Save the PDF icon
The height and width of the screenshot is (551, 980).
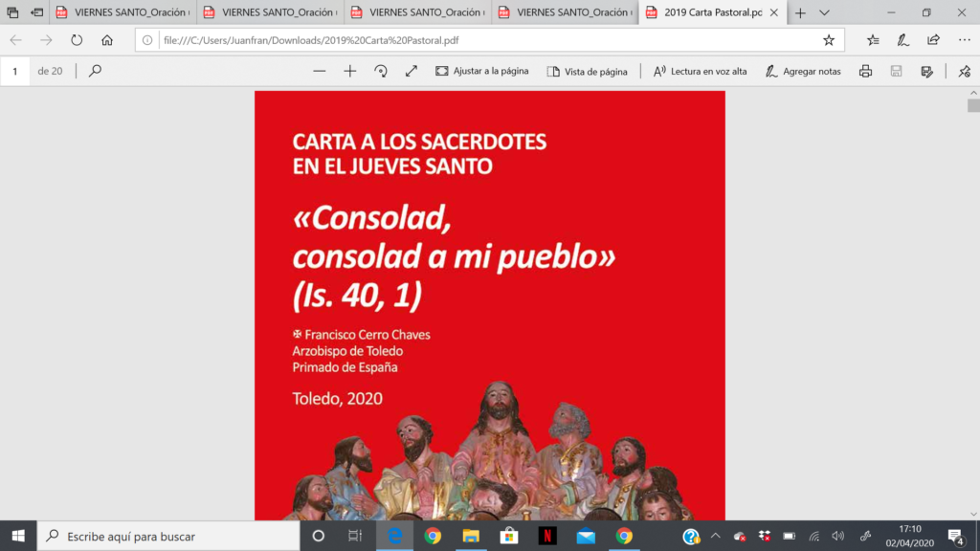coord(896,71)
